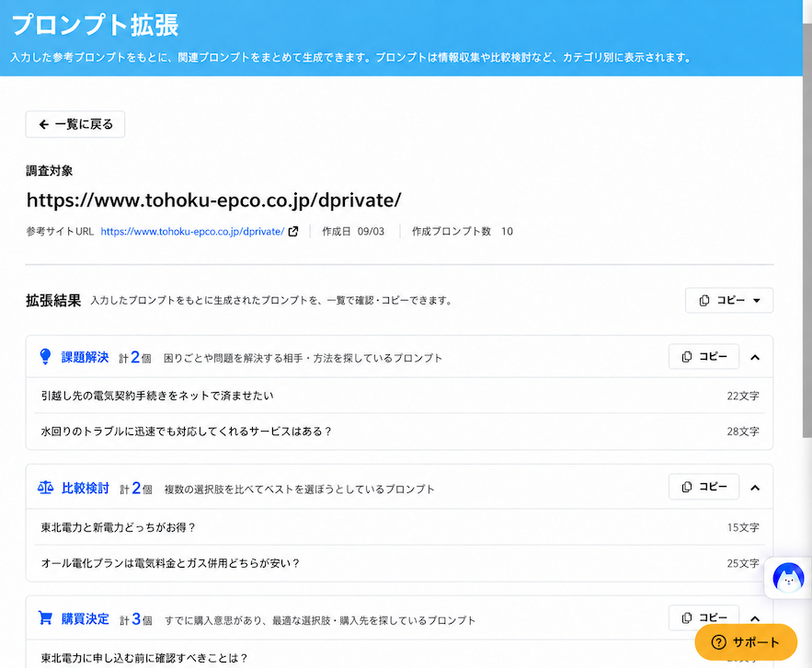
Task: Open external link icon beside reference URL
Action: pos(293,232)
